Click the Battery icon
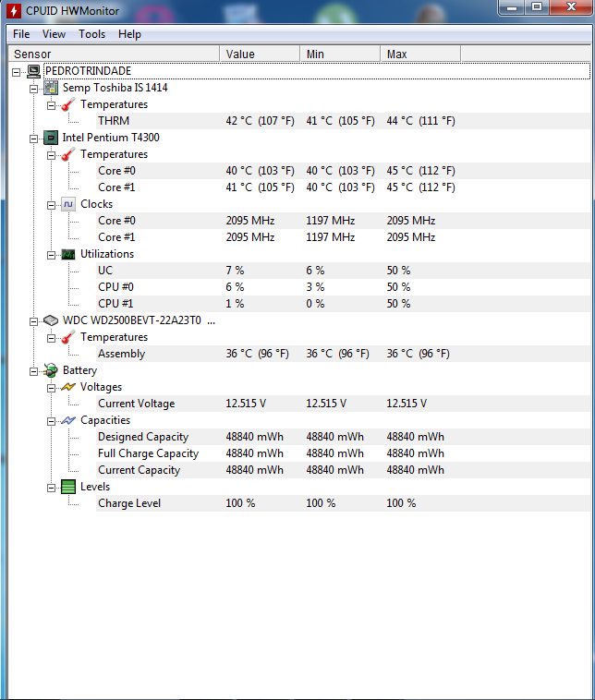595x700 pixels. click(51, 370)
